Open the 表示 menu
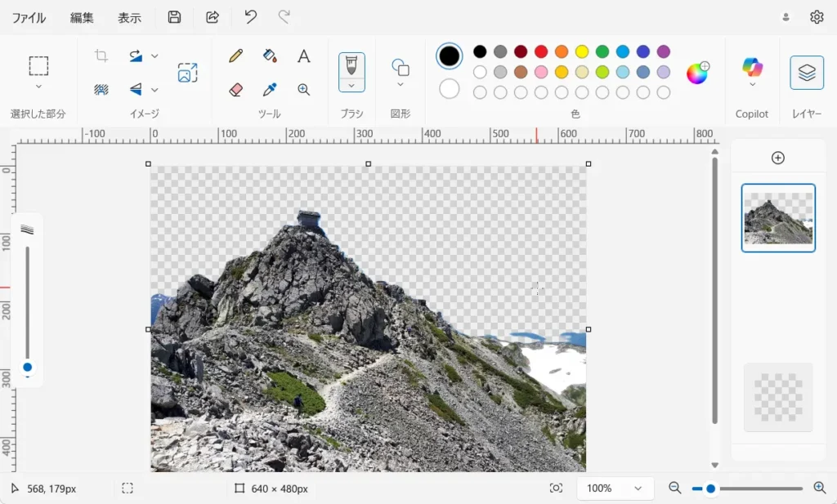The image size is (837, 504). tap(129, 17)
